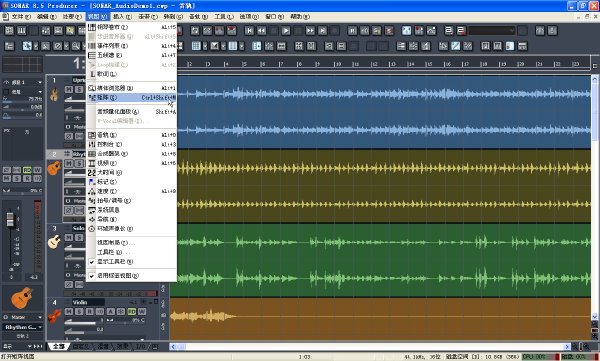Open Event List view entry (Alt+4)

(132, 46)
